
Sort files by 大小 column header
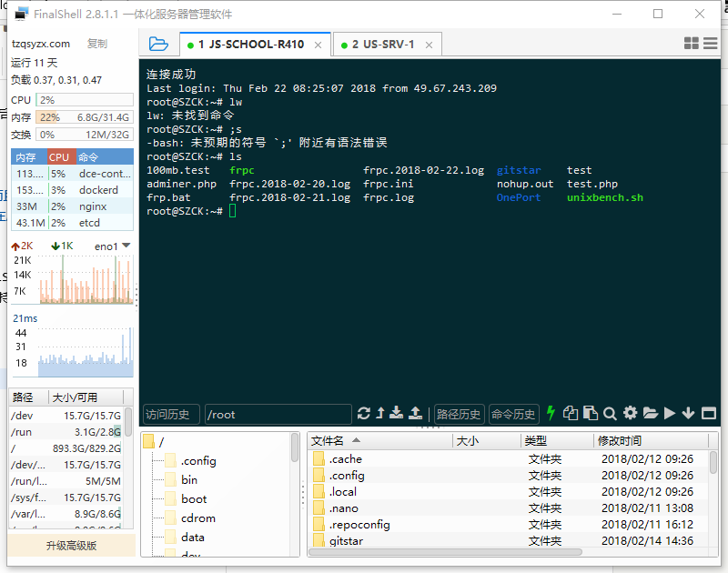tap(487, 440)
